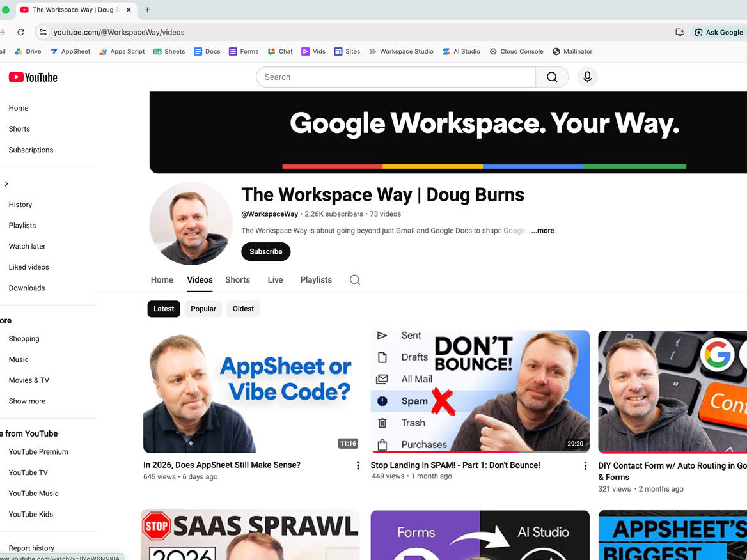
Task: Open the Live tab
Action: [276, 279]
